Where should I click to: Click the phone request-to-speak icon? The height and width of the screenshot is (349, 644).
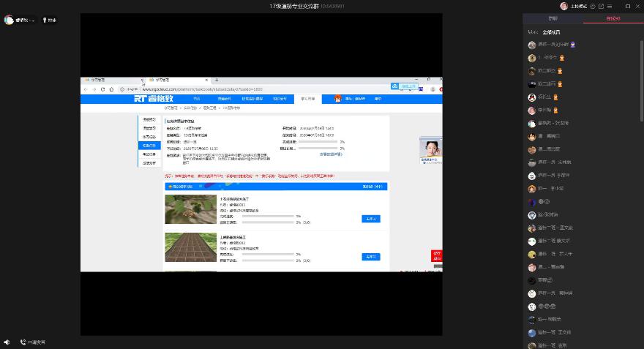click(x=23, y=342)
